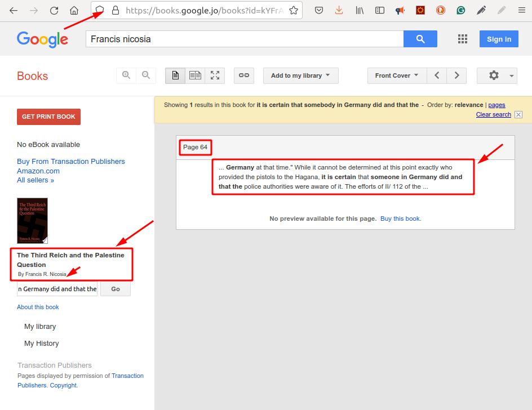532x410 pixels.
Task: Switch to single page view
Action: tap(175, 75)
